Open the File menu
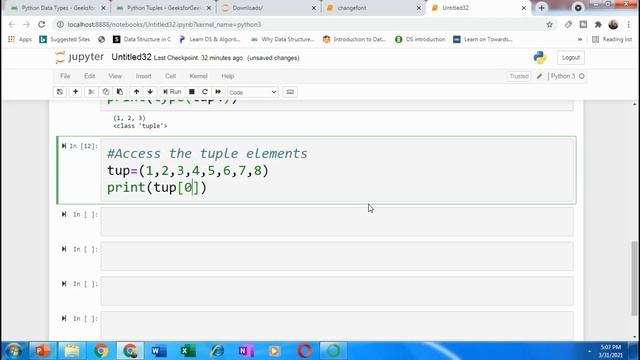Viewport: 640px width, 360px height. coord(65,76)
